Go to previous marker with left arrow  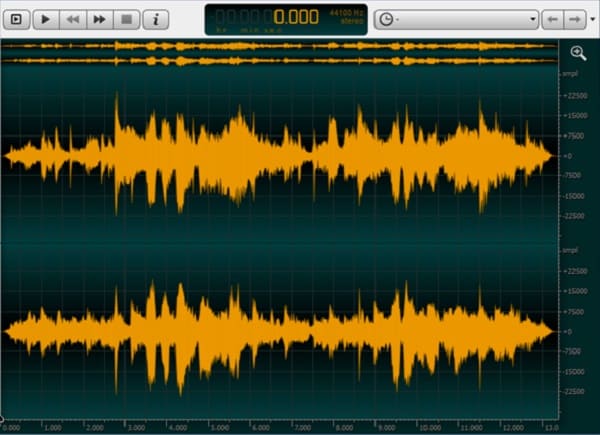point(551,19)
